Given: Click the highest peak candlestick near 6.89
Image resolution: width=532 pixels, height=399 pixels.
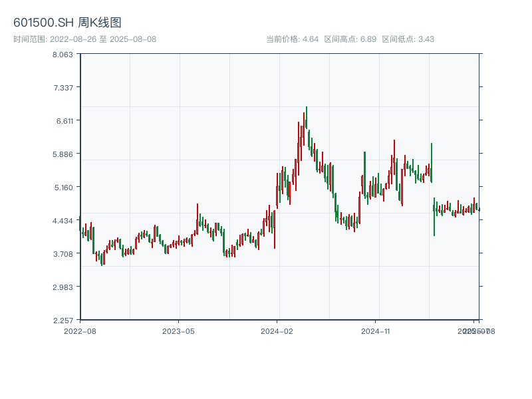Looking at the screenshot, I should point(307,118).
